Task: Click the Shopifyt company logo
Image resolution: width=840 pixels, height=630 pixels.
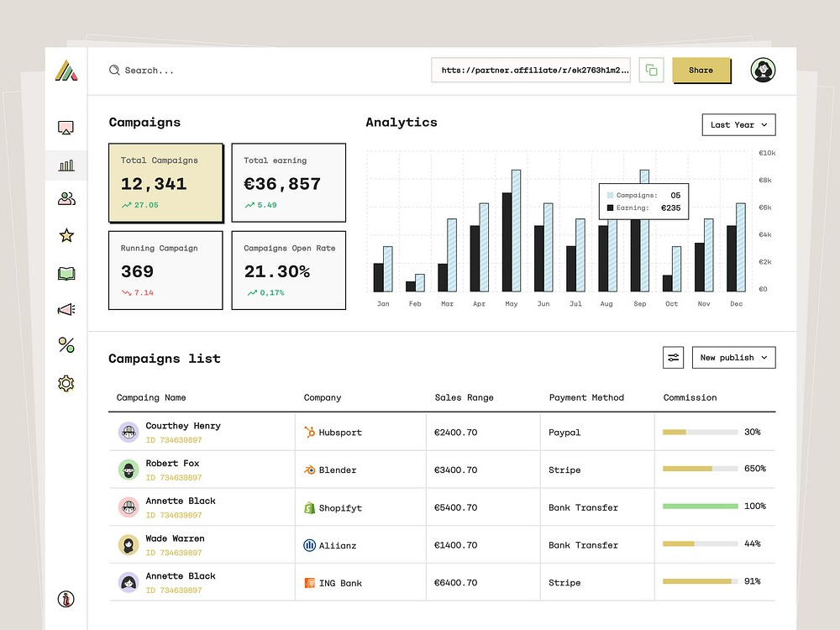Action: pyautogui.click(x=309, y=507)
